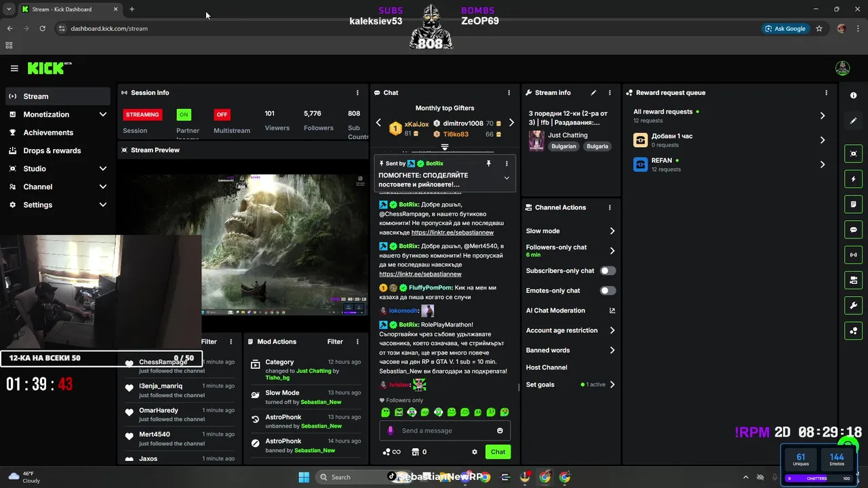This screenshot has height=488, width=868.
Task: Expand the pinned BotRix message chevron
Action: click(x=507, y=178)
